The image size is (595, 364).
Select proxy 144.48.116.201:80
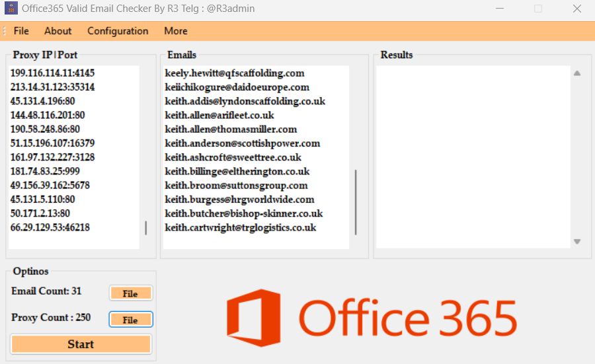pos(48,115)
